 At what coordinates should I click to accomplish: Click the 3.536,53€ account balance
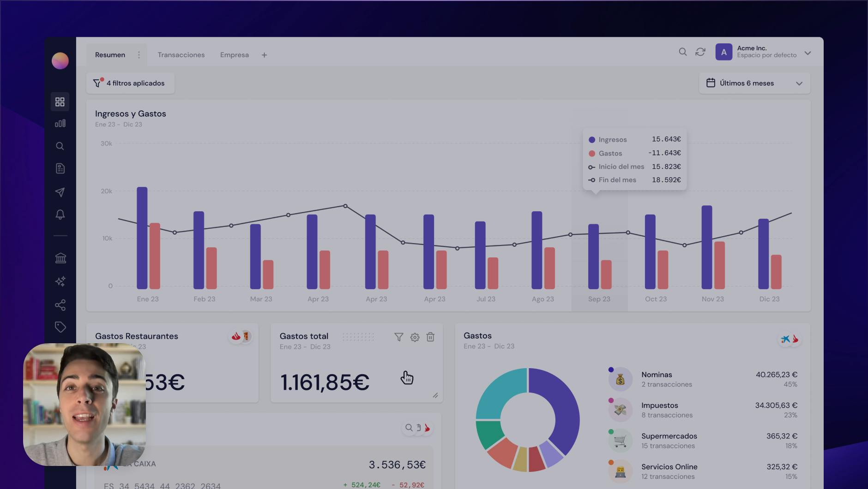(x=397, y=465)
